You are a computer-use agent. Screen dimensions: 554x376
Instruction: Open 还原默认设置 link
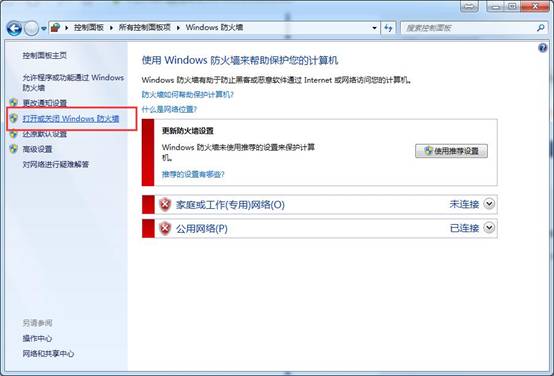(45, 134)
